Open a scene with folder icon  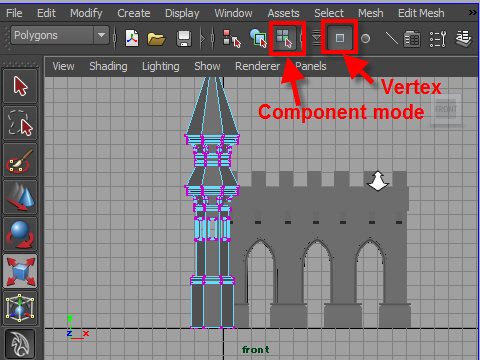point(156,39)
